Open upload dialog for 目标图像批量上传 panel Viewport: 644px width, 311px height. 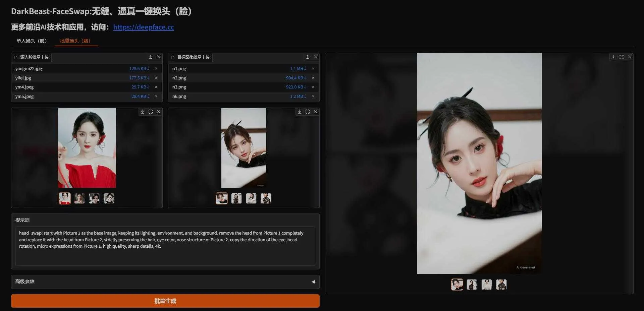(307, 57)
